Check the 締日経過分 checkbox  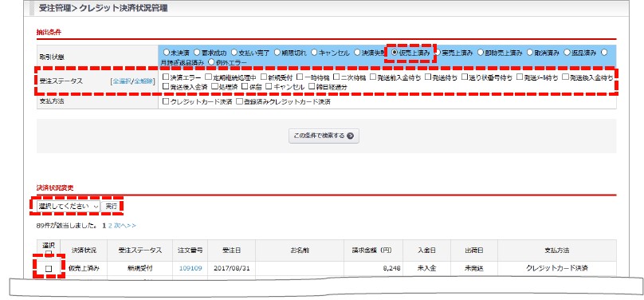[x=312, y=87]
